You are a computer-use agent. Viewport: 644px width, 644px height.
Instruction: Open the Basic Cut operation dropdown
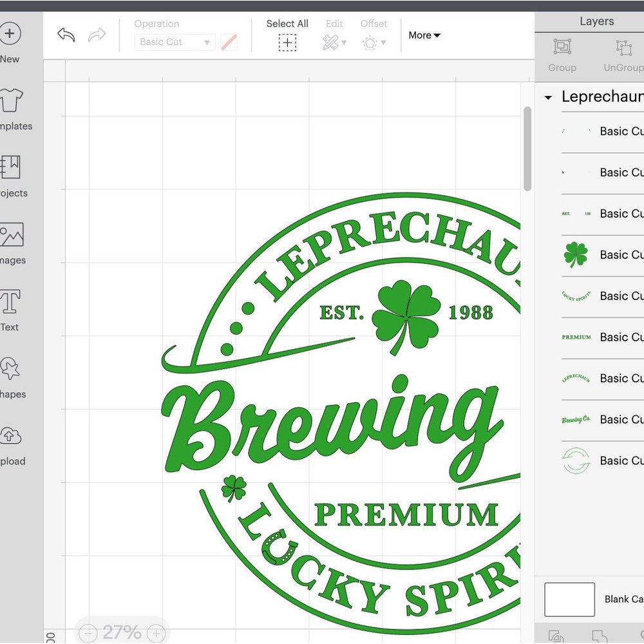[175, 42]
